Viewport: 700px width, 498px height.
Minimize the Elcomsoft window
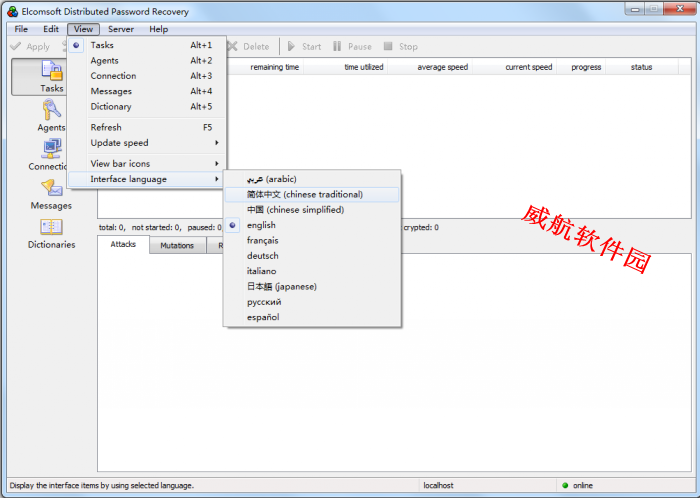634,8
